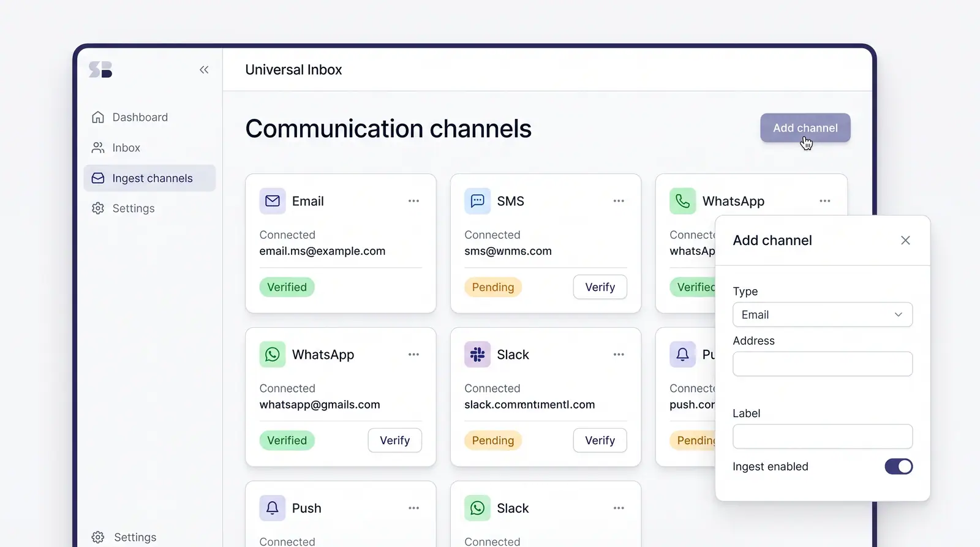Click the Verified badge on Email card
This screenshot has width=980, height=547.
point(287,287)
